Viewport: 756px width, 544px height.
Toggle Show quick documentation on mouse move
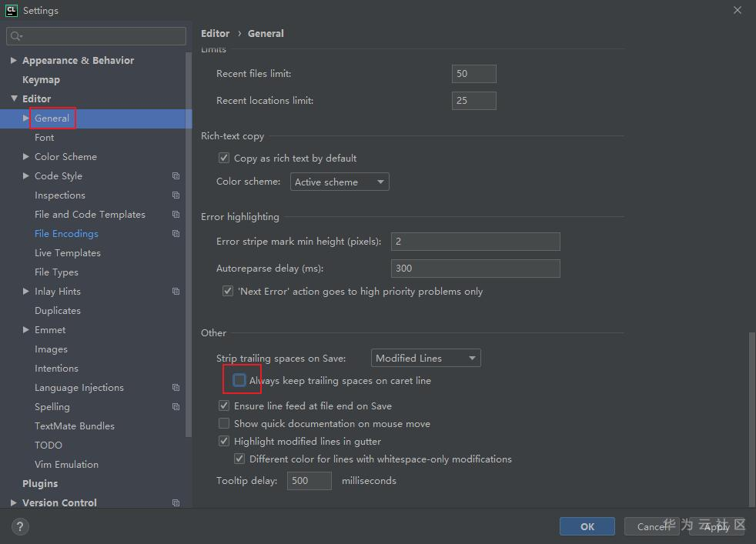[224, 424]
